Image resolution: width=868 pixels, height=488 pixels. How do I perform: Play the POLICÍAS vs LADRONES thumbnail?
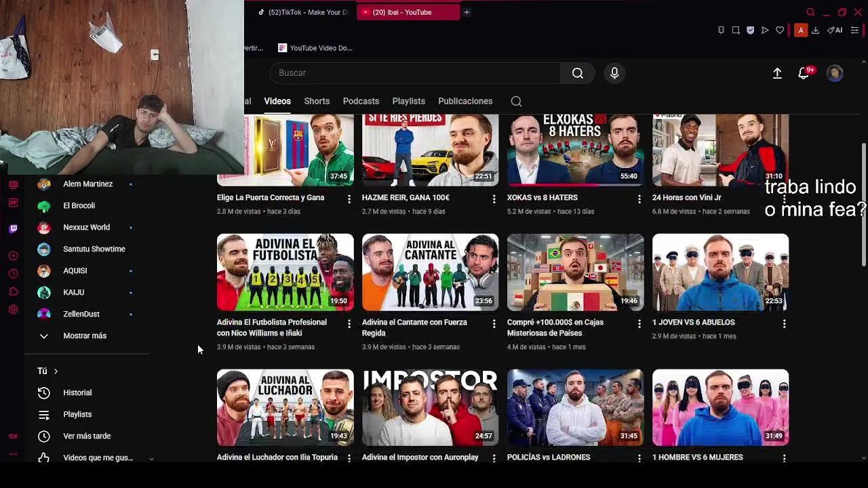(x=575, y=407)
